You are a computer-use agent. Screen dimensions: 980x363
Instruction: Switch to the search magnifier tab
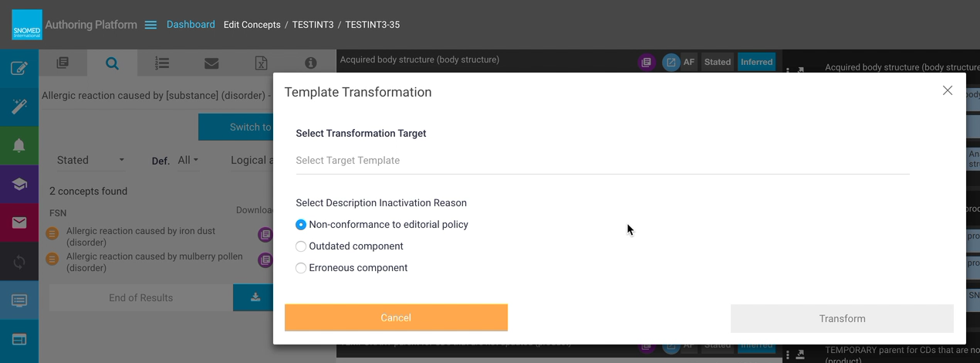112,63
